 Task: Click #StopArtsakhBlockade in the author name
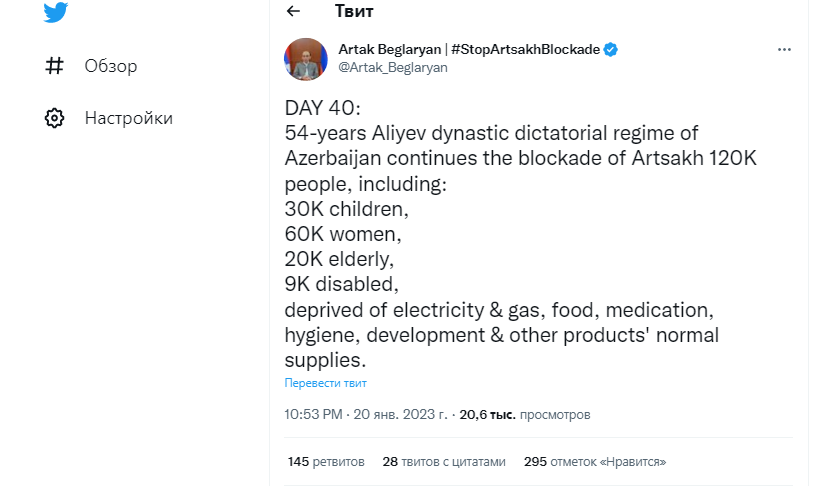tap(525, 49)
